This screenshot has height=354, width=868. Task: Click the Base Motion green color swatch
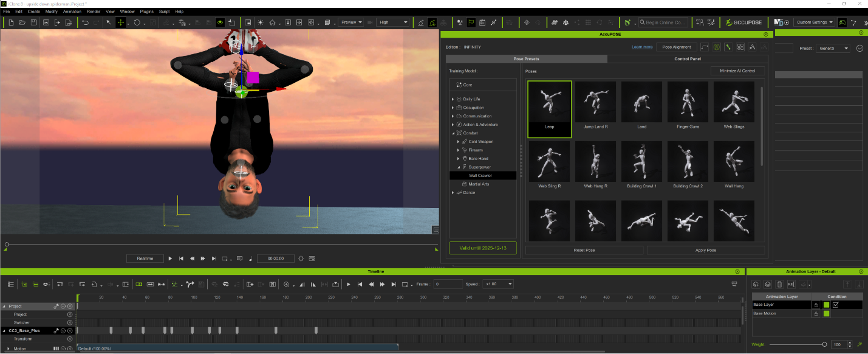pos(826,313)
